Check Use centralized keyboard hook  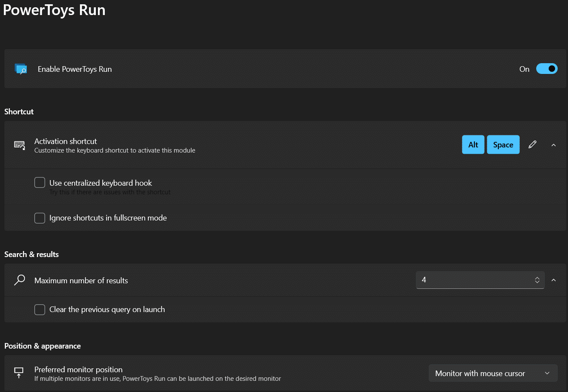(x=40, y=183)
